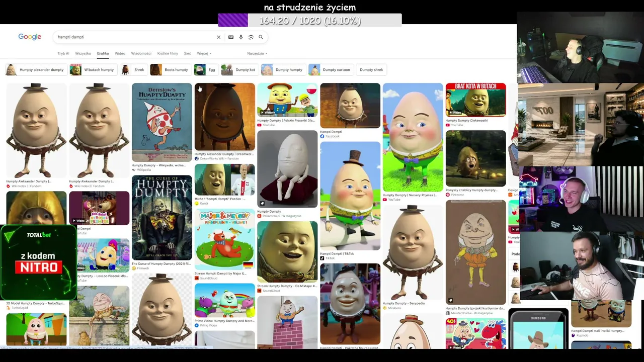This screenshot has height=362, width=644.
Task: Select the 'Dumpty cartoon' suggestion chip
Action: [x=330, y=70]
